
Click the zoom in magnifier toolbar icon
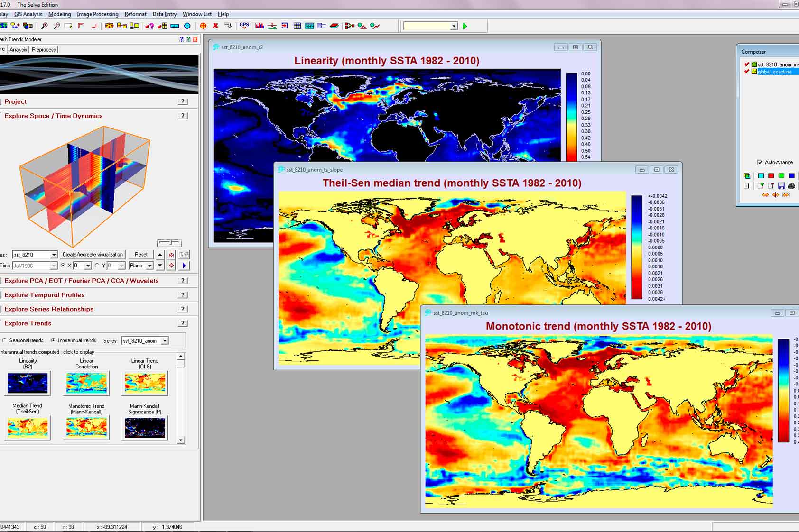[x=44, y=26]
